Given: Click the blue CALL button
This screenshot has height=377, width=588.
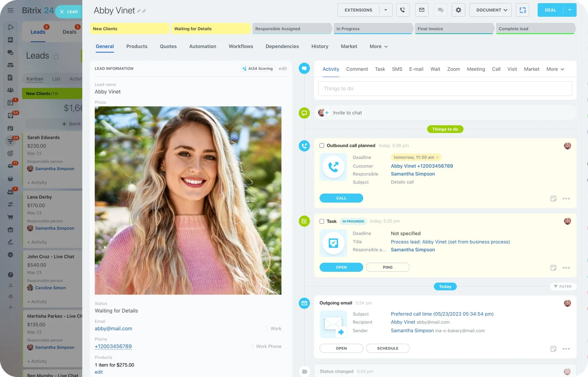Looking at the screenshot, I should pyautogui.click(x=341, y=198).
